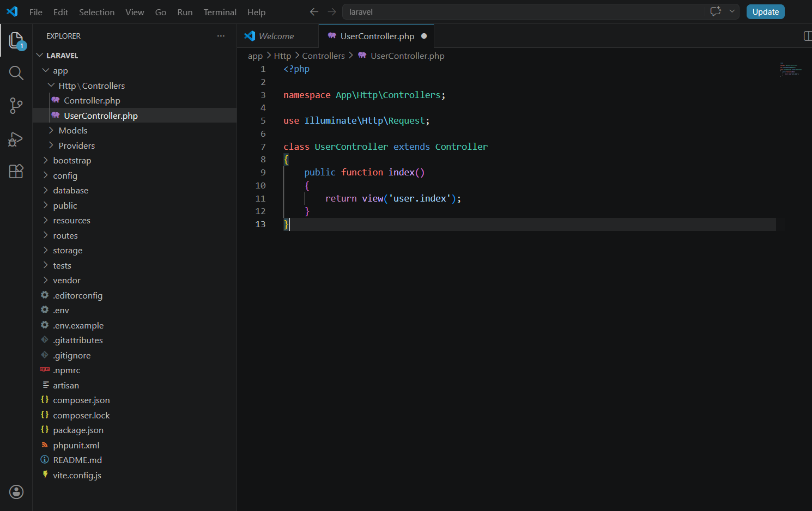Select the UserController.php editor tab
The image size is (812, 511).
(x=376, y=36)
